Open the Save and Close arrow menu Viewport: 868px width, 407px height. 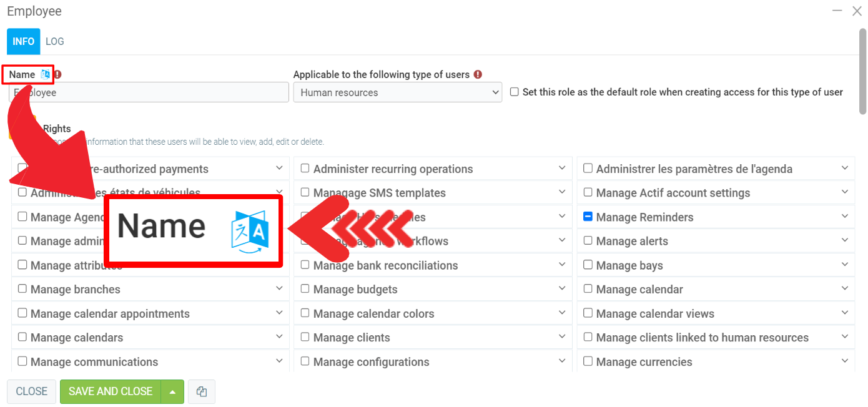[x=172, y=391]
